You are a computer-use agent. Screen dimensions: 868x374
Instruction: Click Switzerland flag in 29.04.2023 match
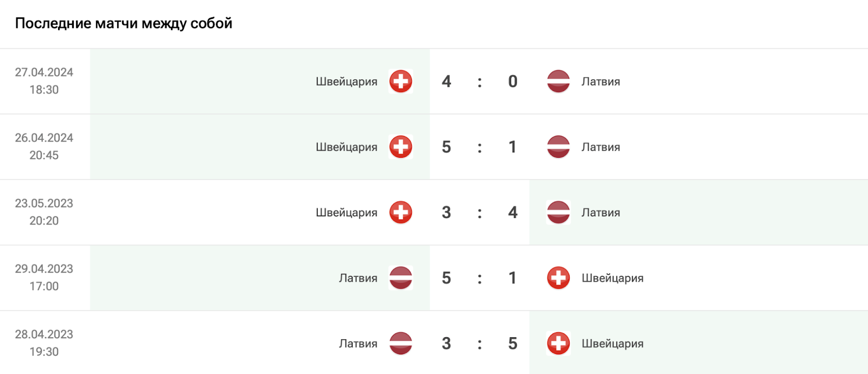(558, 278)
